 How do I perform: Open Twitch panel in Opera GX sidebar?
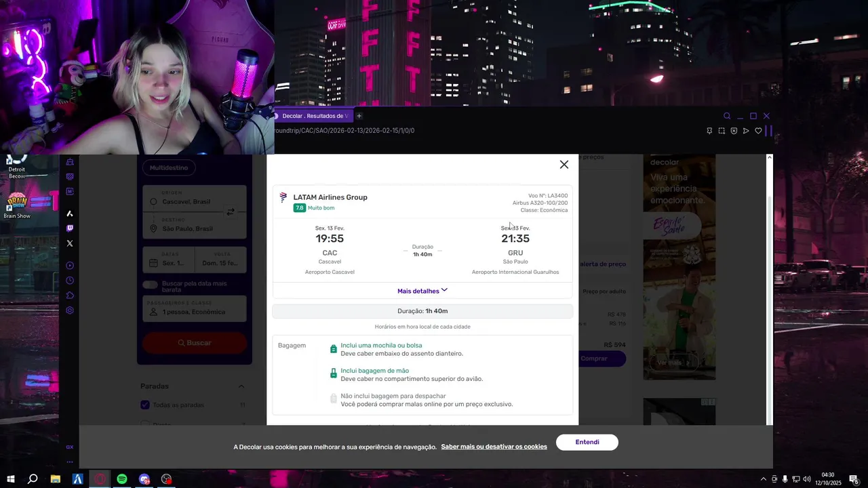coord(70,228)
